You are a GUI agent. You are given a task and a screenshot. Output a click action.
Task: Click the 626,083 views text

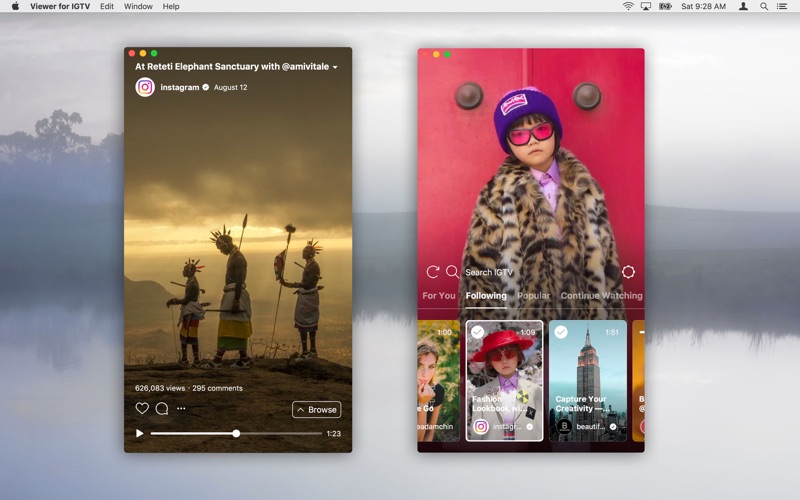[x=160, y=388]
